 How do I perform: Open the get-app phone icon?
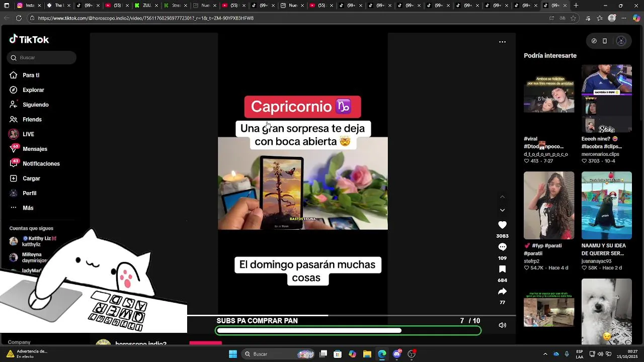(605, 41)
